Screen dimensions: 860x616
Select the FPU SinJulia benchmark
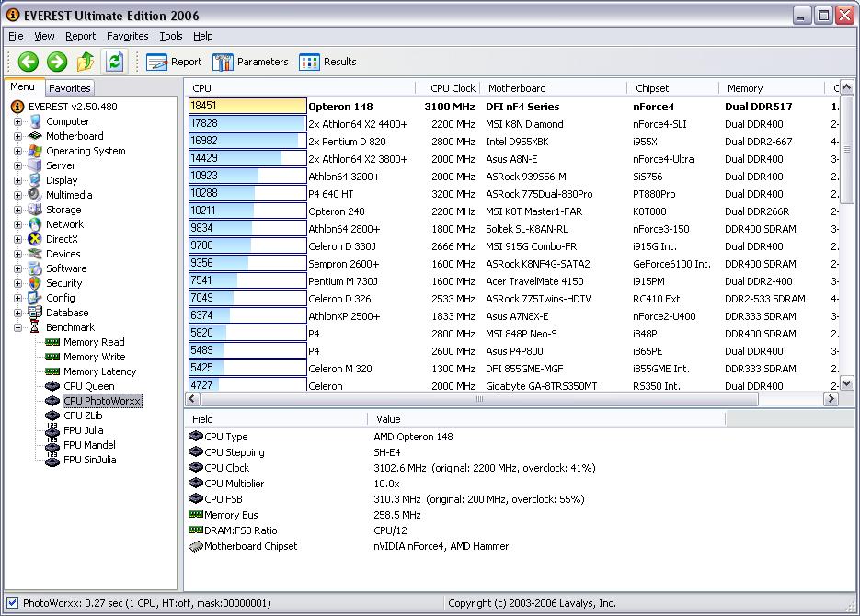(90, 460)
